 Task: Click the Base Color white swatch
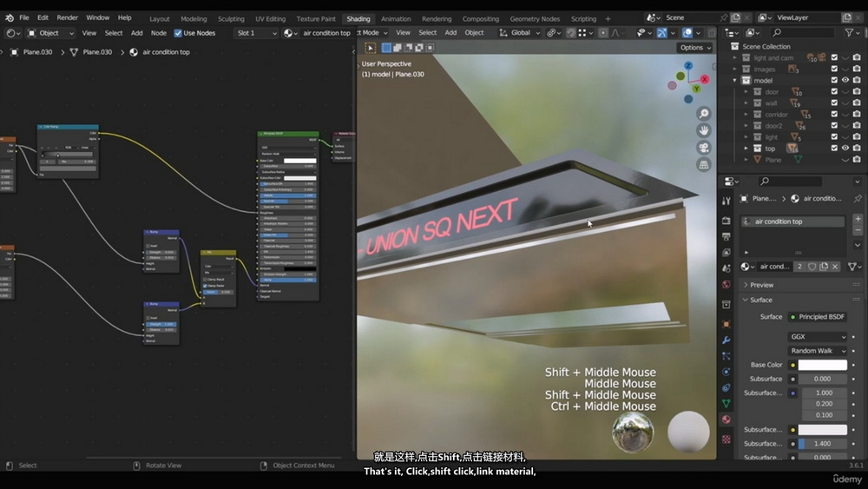pyautogui.click(x=823, y=365)
